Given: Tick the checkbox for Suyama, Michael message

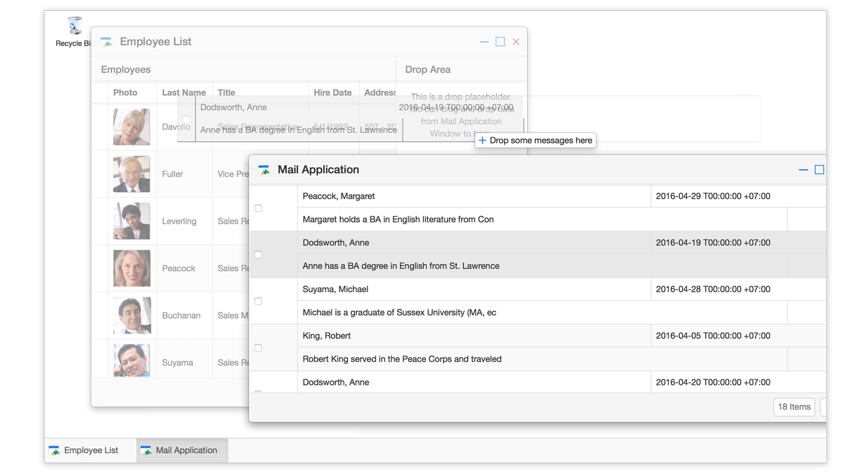Looking at the screenshot, I should point(258,301).
